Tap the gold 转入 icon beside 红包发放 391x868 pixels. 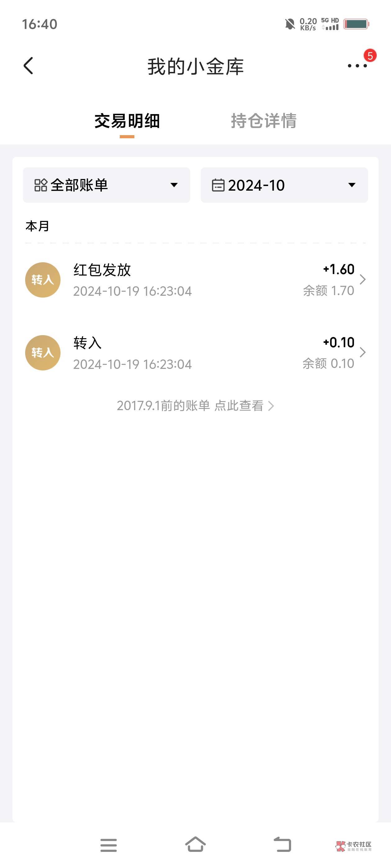[x=43, y=280]
